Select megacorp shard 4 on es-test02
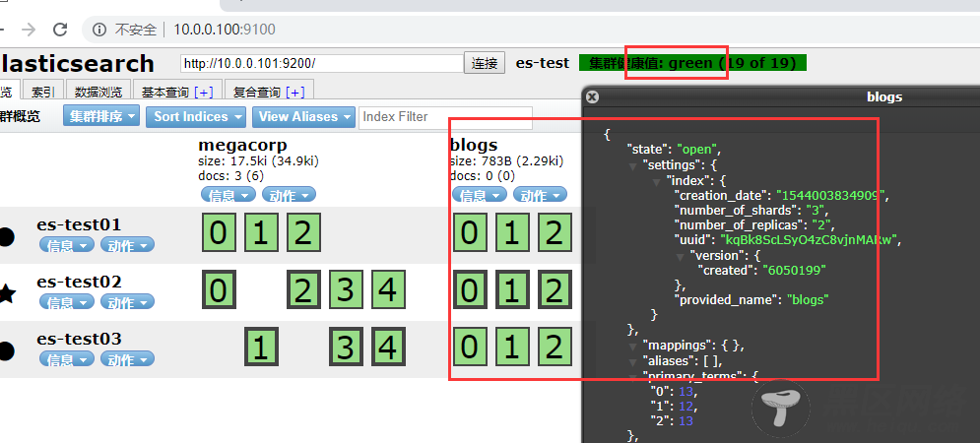 [x=389, y=289]
